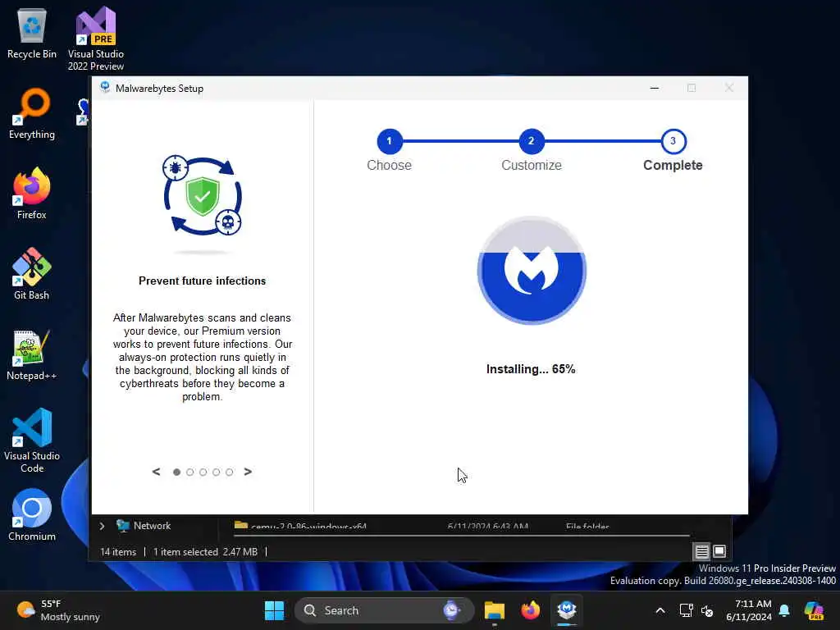Screen dimensions: 840x630
Task: Open the Recycle Bin desktop icon
Action: (x=32, y=33)
